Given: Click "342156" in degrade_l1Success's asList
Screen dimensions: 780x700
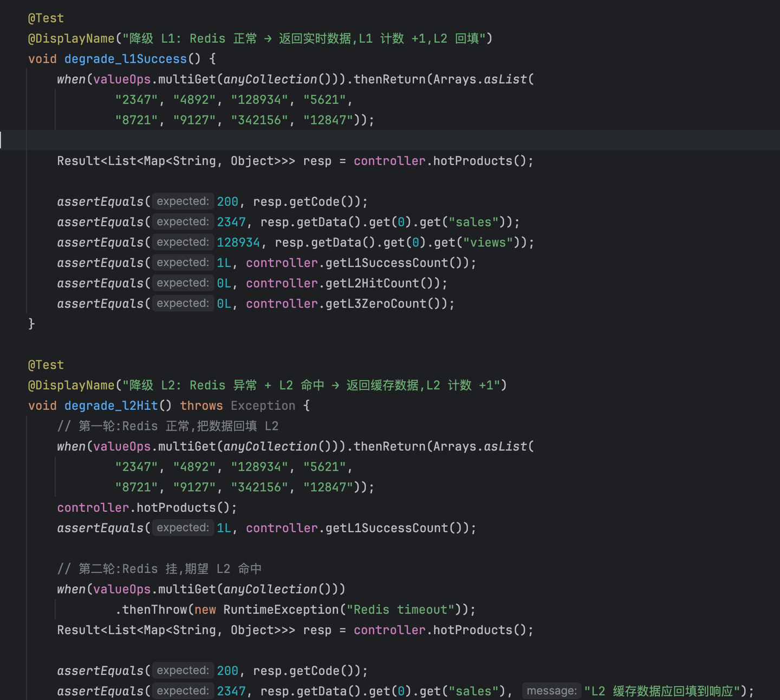Looking at the screenshot, I should click(x=259, y=120).
